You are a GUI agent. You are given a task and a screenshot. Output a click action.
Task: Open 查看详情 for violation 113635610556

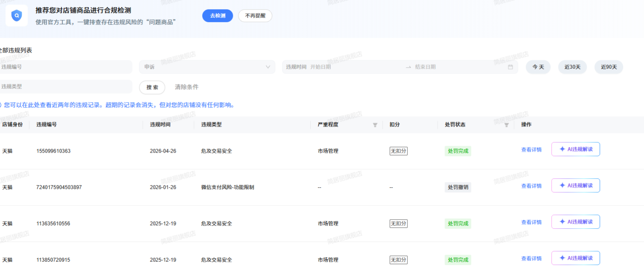(x=531, y=223)
